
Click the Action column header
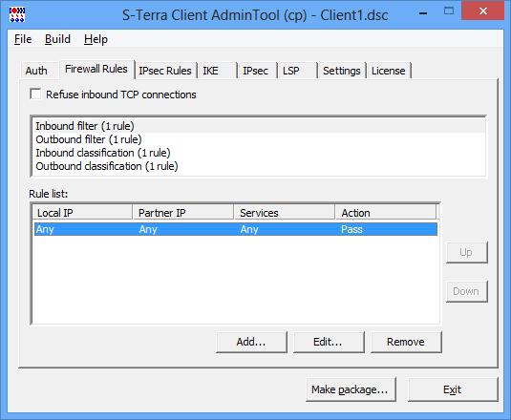pos(386,213)
